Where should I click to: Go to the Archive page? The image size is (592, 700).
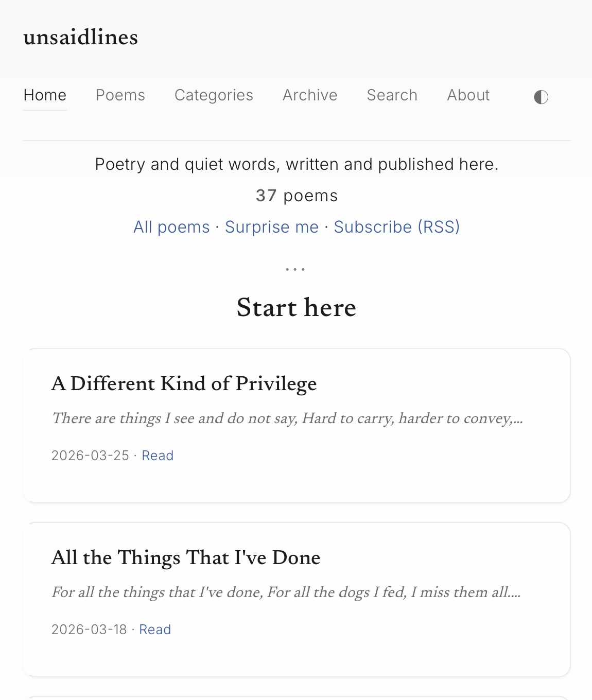point(309,95)
